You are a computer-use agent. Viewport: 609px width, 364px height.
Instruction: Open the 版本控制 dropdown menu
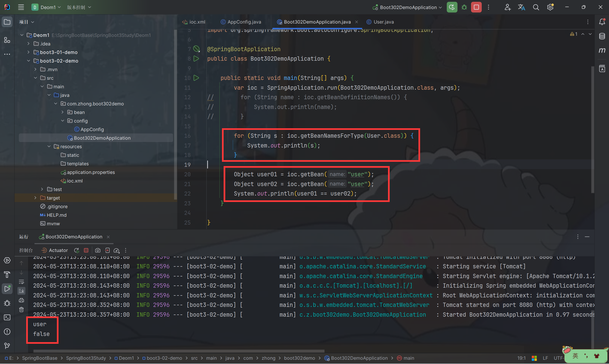(79, 7)
